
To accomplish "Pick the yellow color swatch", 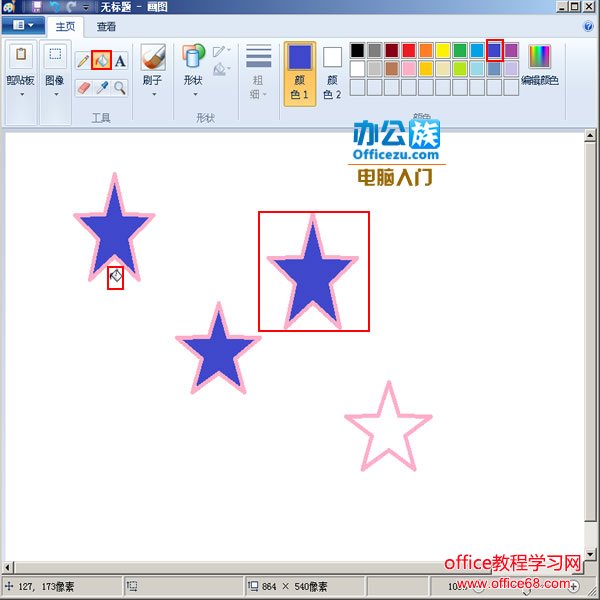I will click(443, 51).
